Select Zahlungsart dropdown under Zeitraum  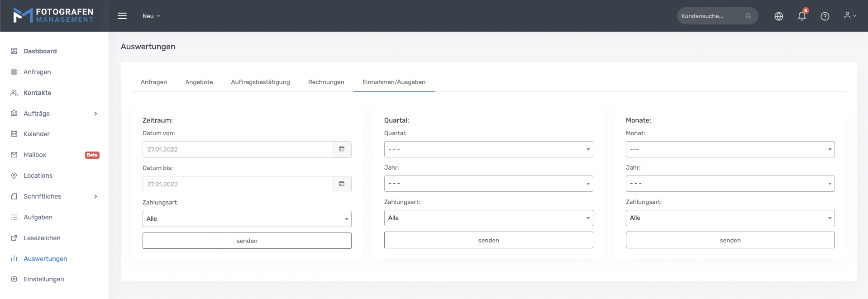(247, 219)
